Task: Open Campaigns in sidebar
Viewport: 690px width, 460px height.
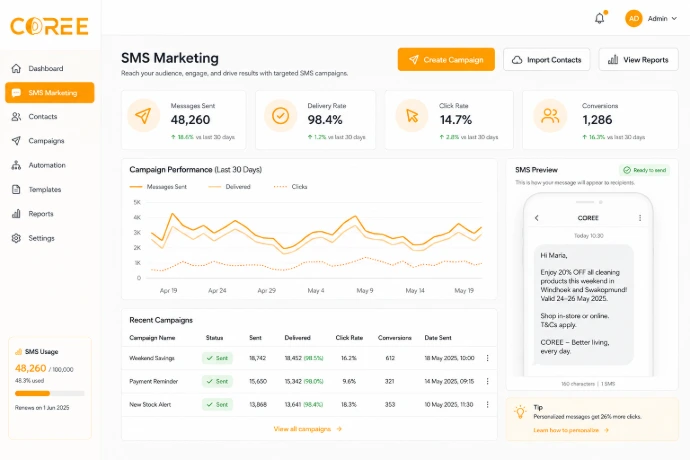Action: click(x=46, y=141)
